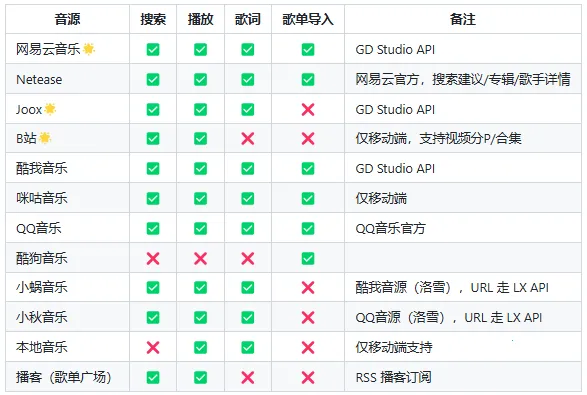Select the B站 source name
The height and width of the screenshot is (395, 587).
[x=26, y=139]
